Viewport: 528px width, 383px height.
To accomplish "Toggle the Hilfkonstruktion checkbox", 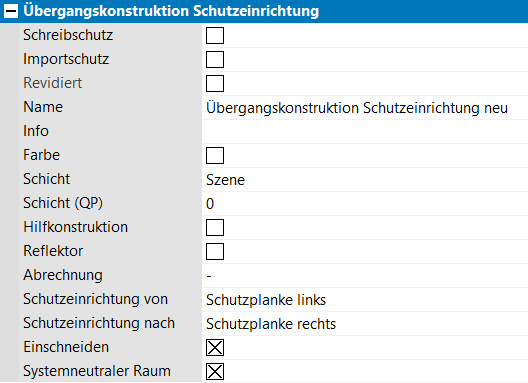I will click(x=215, y=227).
